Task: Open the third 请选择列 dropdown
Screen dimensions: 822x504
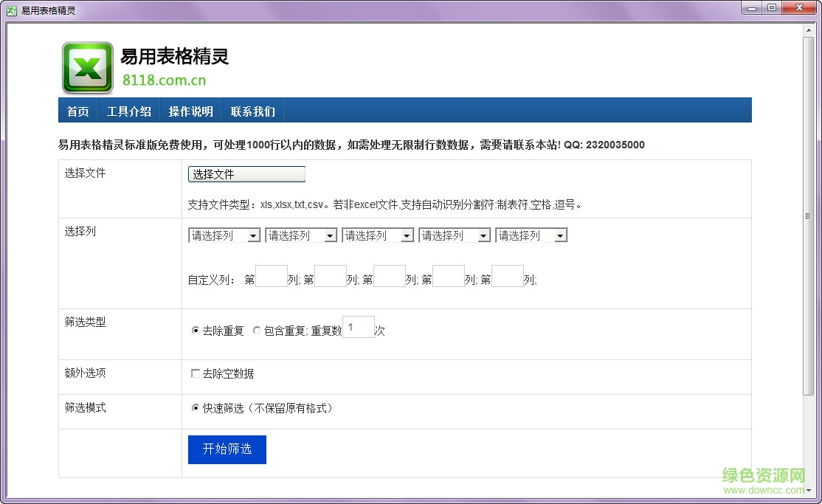Action: tap(378, 234)
